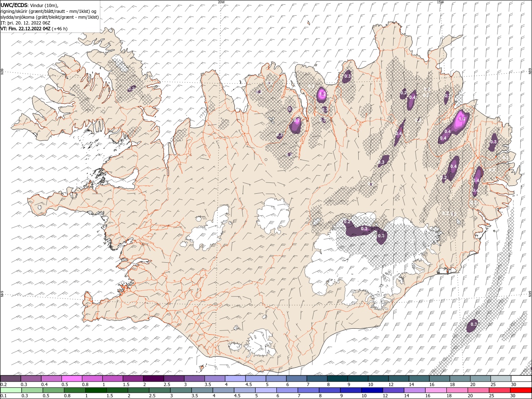This screenshot has width=532, height=399.
Task: Pick the crimson 25 swatch in lower legend
Action: point(500,390)
